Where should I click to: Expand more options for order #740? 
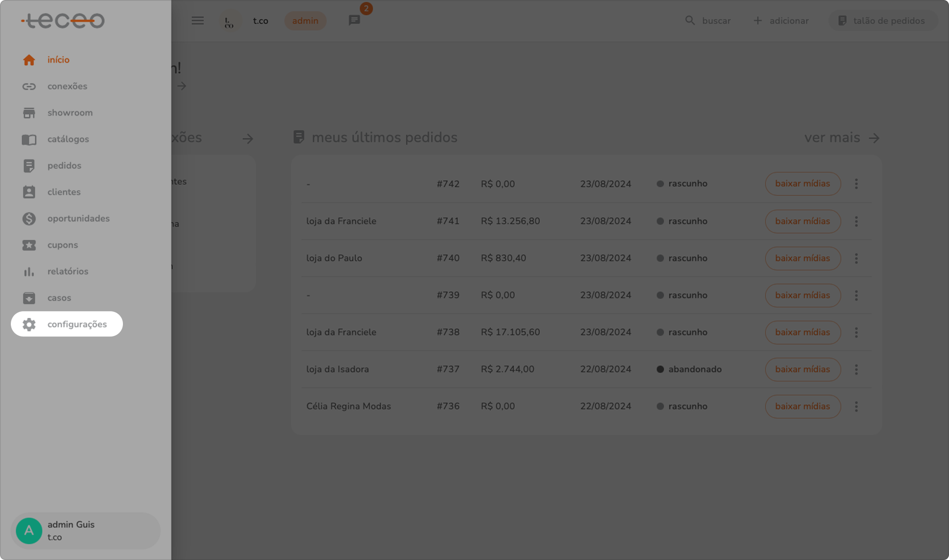coord(856,258)
